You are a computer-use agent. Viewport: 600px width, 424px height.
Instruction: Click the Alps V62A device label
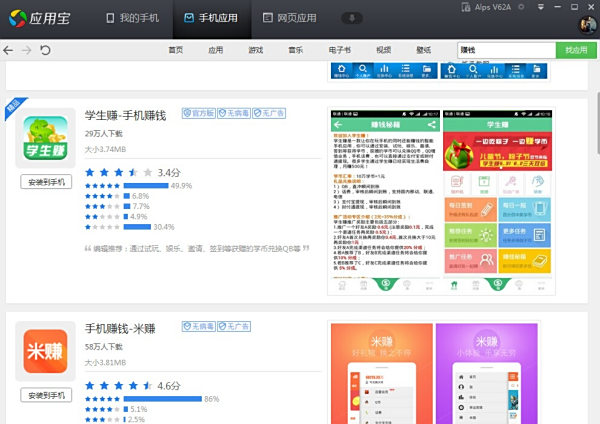tap(492, 7)
